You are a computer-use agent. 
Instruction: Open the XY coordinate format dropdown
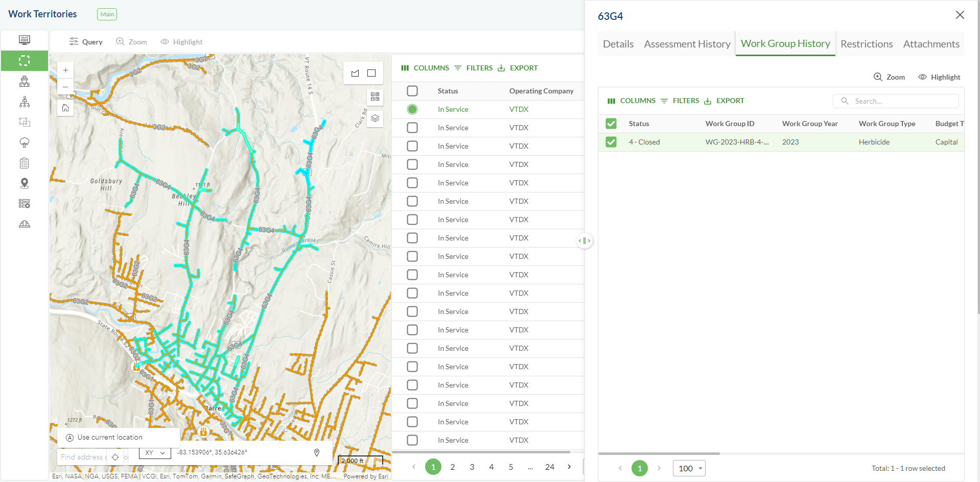coord(155,453)
